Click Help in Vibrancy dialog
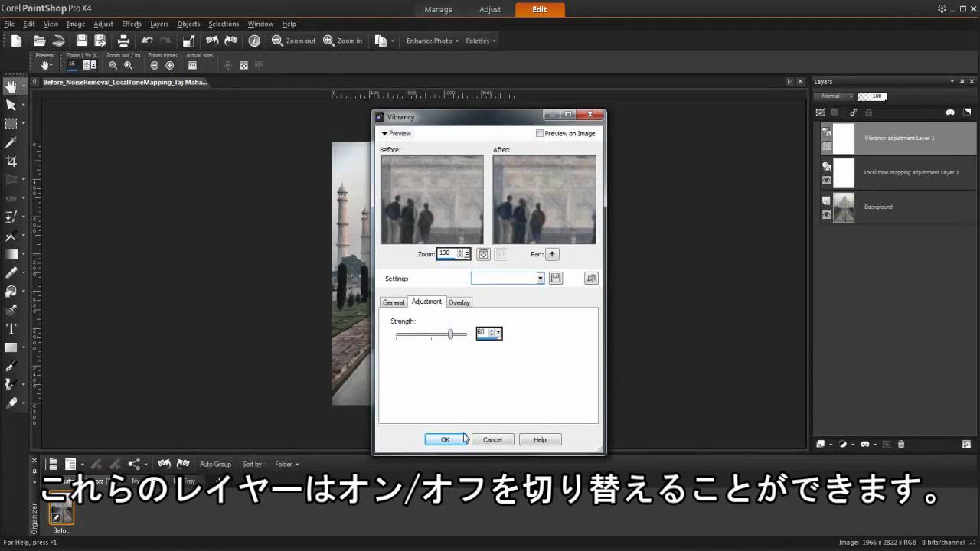This screenshot has width=980, height=551. (x=540, y=439)
